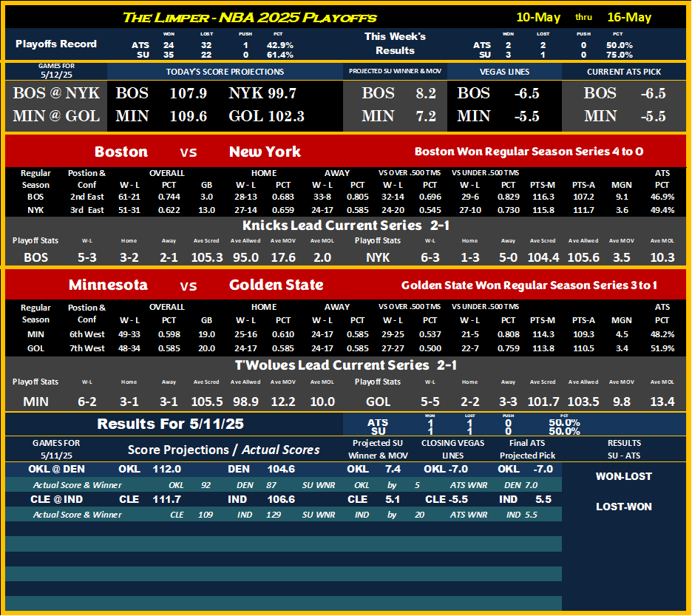The width and height of the screenshot is (692, 616).
Task: Click 'Boston Won Regular Season Series 4 to 0'
Action: point(529,152)
